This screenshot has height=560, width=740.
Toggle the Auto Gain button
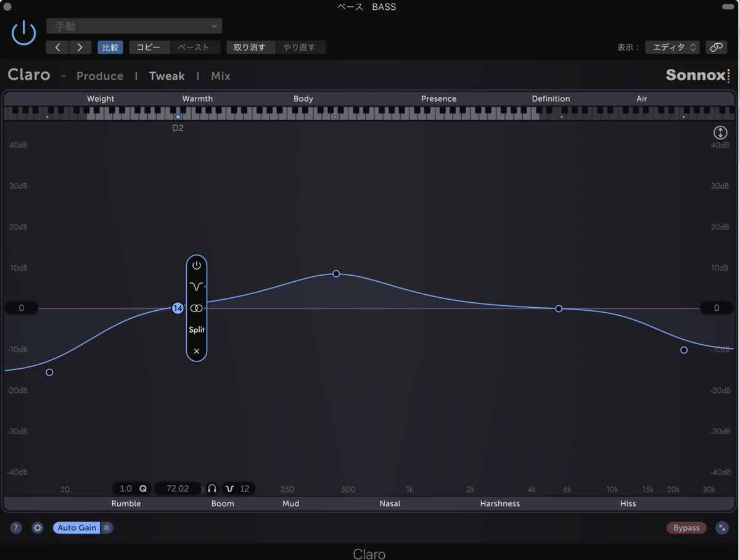click(77, 528)
